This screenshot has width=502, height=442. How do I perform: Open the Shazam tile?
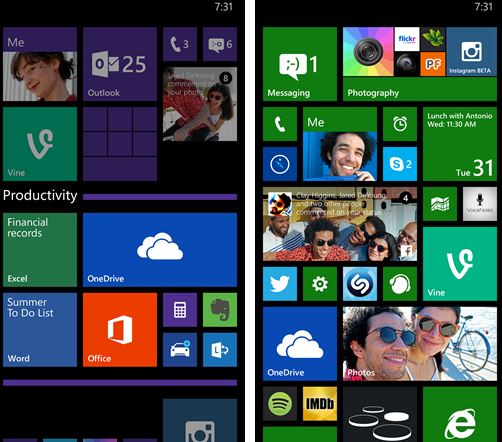360,284
